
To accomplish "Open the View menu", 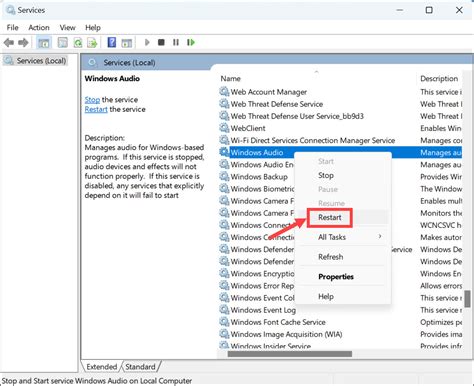I will (67, 28).
